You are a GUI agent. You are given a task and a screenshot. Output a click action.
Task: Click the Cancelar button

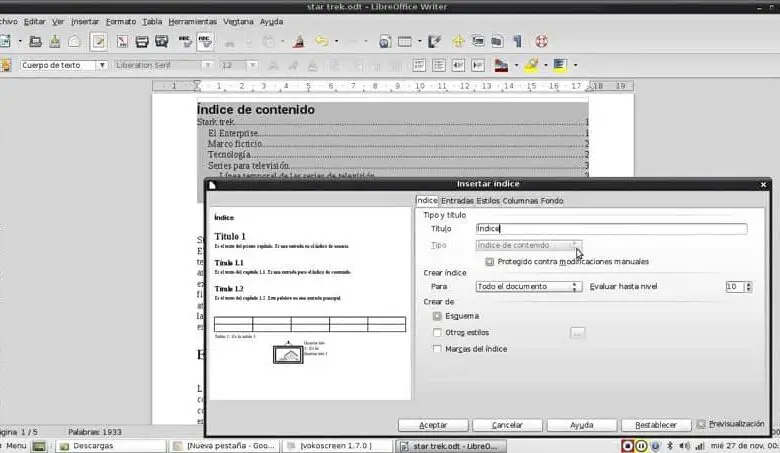[507, 425]
